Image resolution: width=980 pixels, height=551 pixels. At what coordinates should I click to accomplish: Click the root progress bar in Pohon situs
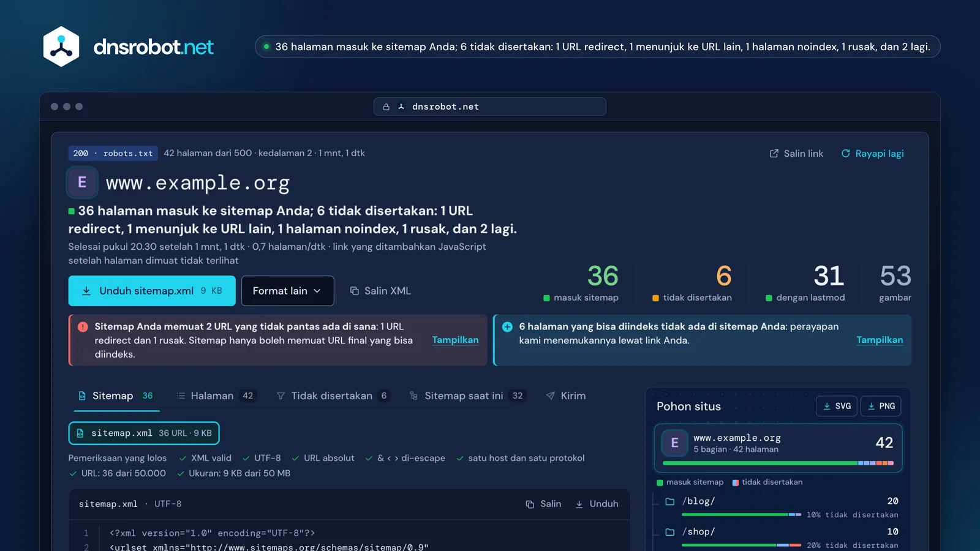(x=778, y=463)
